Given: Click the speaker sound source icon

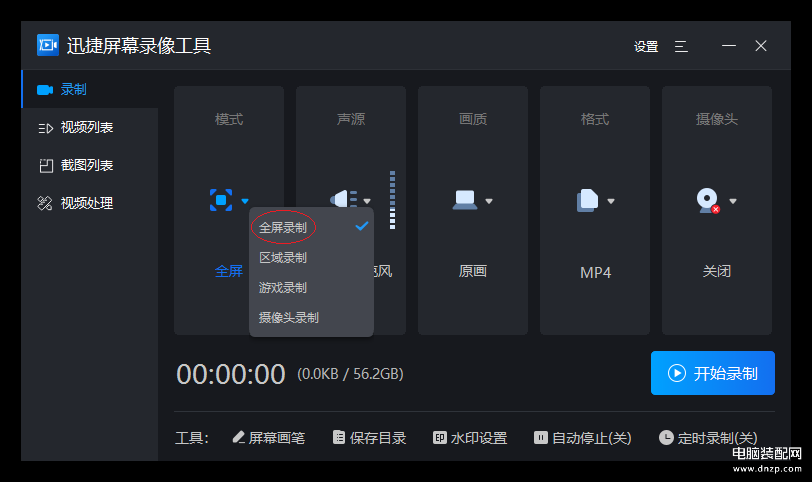Looking at the screenshot, I should pyautogui.click(x=343, y=199).
